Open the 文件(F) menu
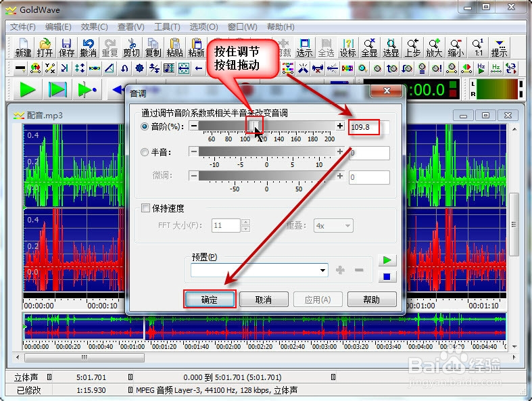This screenshot has height=401, width=532. (23, 27)
